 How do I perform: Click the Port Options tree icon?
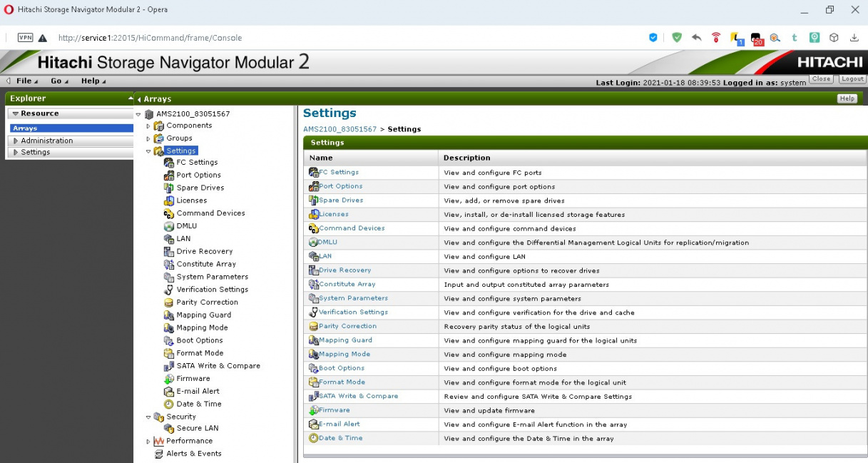pos(169,175)
